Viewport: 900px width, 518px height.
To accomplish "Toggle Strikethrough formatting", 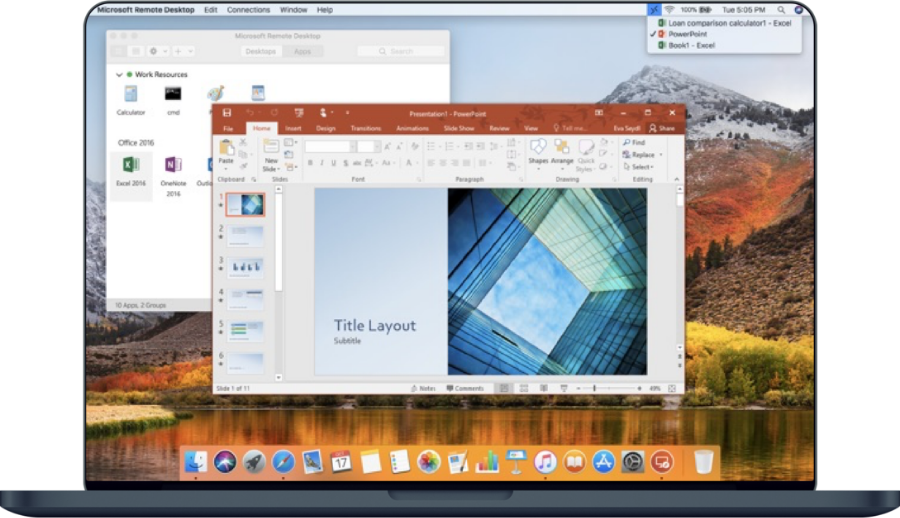I will click(x=356, y=163).
